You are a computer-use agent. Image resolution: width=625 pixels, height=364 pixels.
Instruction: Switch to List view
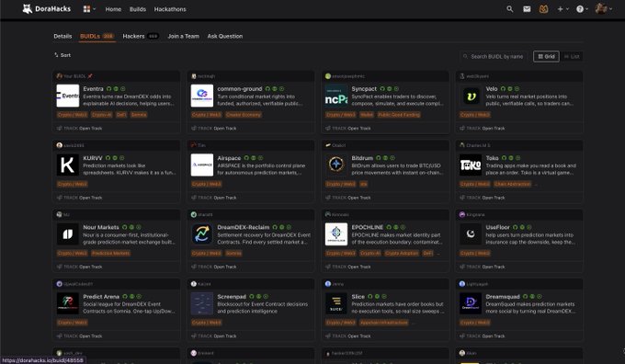(572, 56)
